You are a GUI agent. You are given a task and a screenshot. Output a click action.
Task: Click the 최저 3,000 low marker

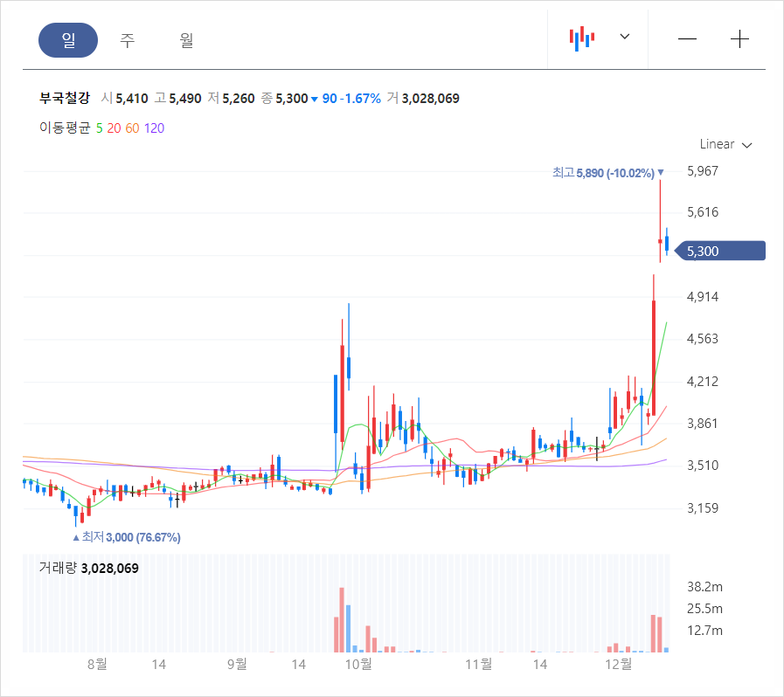127,537
